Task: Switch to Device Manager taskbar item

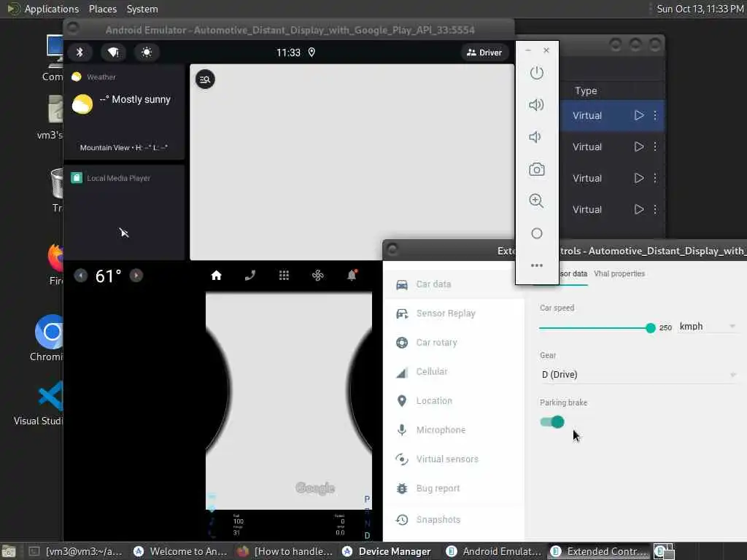Action: click(390, 551)
